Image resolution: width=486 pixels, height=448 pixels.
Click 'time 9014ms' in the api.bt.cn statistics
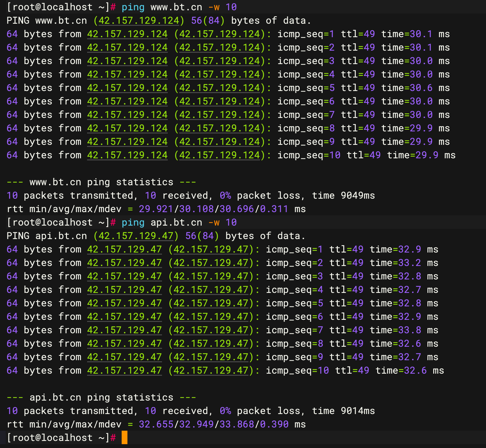click(344, 411)
